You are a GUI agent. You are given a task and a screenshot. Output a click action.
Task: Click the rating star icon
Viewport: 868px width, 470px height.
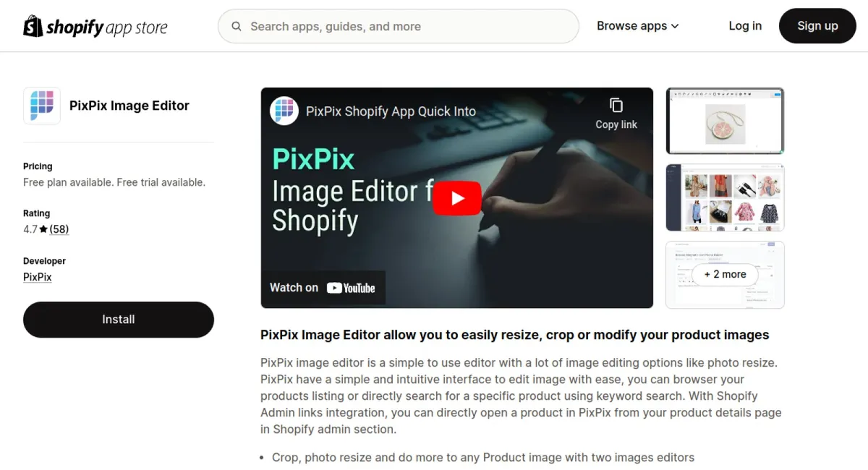point(43,229)
